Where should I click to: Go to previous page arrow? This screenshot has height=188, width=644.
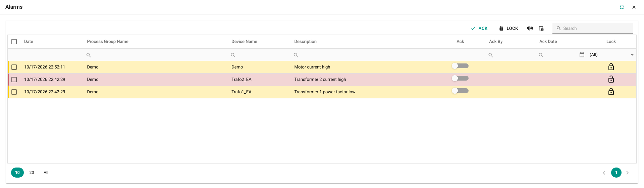tap(604, 173)
